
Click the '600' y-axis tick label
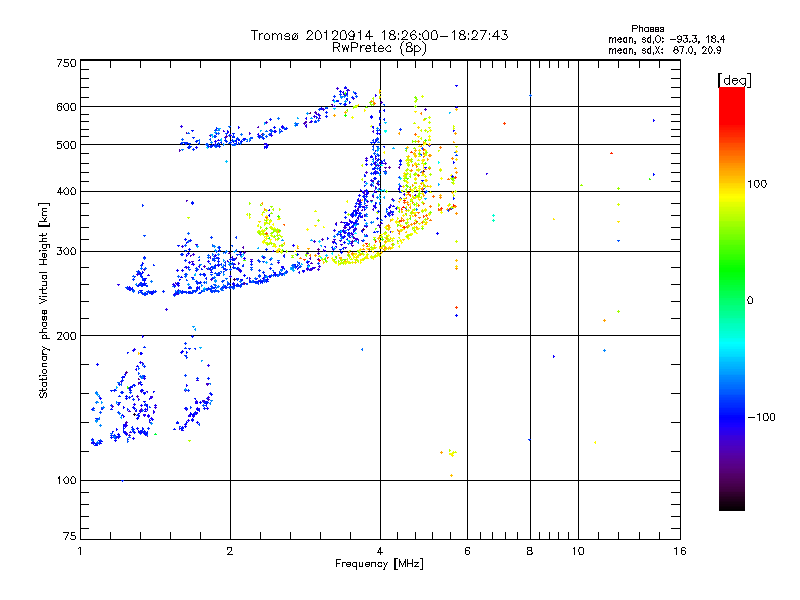[66, 107]
